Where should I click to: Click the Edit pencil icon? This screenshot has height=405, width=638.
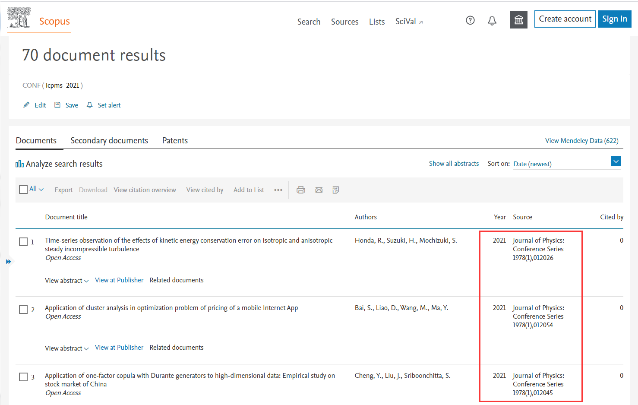(26, 105)
